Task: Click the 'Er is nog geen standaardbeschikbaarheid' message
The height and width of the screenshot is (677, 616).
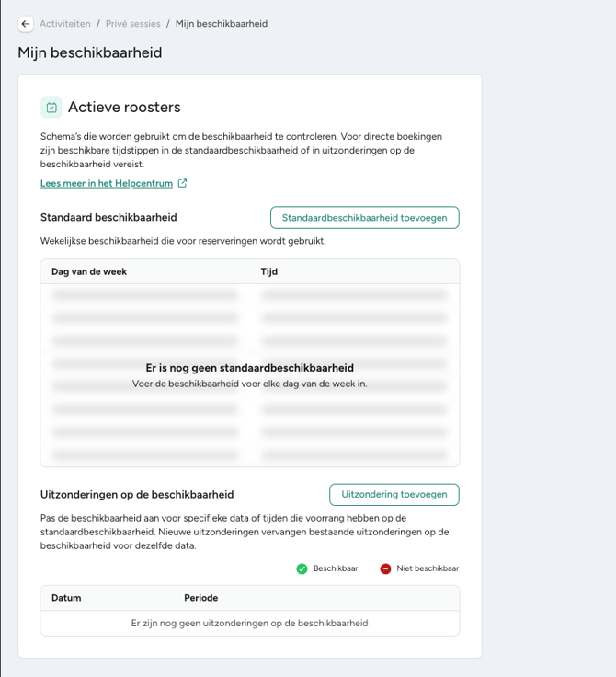Action: pos(249,368)
